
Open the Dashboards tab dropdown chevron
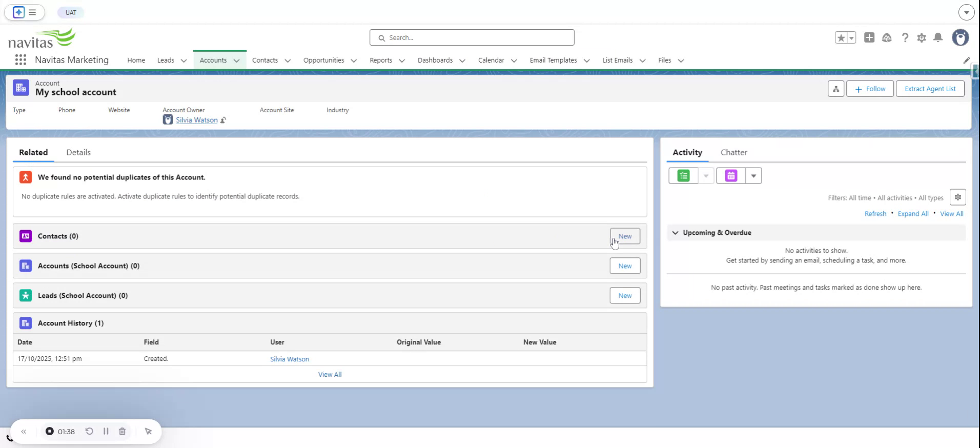click(x=462, y=60)
